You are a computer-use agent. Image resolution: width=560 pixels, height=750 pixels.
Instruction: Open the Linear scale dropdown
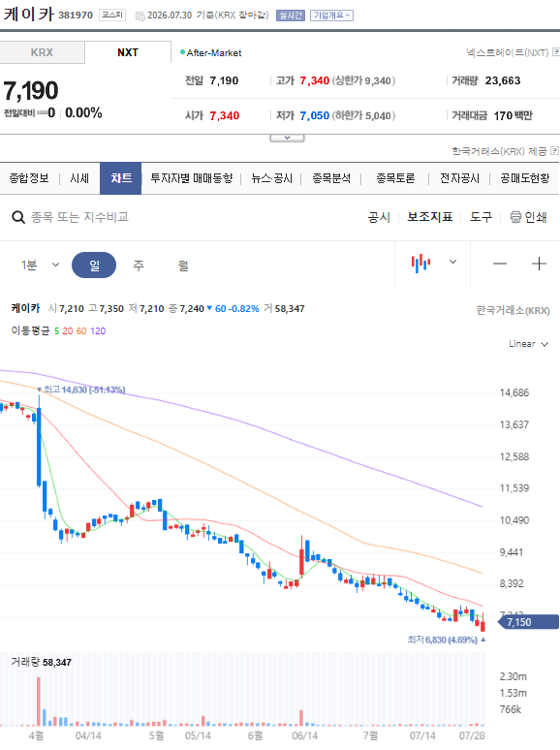click(528, 344)
